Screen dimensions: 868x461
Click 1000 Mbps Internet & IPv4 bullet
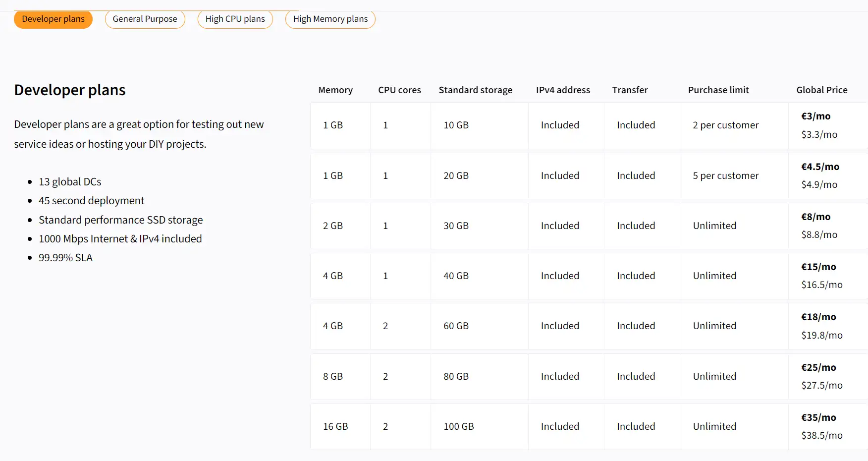[120, 239]
